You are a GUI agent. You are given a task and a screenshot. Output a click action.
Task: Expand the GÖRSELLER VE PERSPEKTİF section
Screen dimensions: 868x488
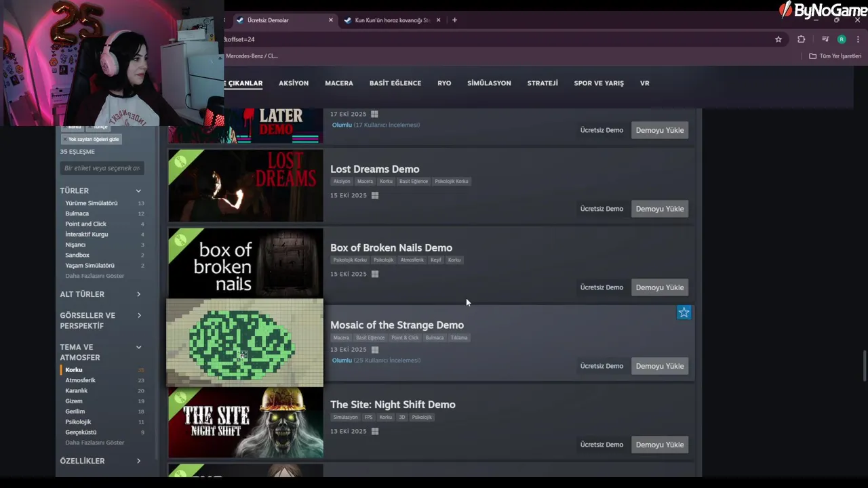coord(102,321)
